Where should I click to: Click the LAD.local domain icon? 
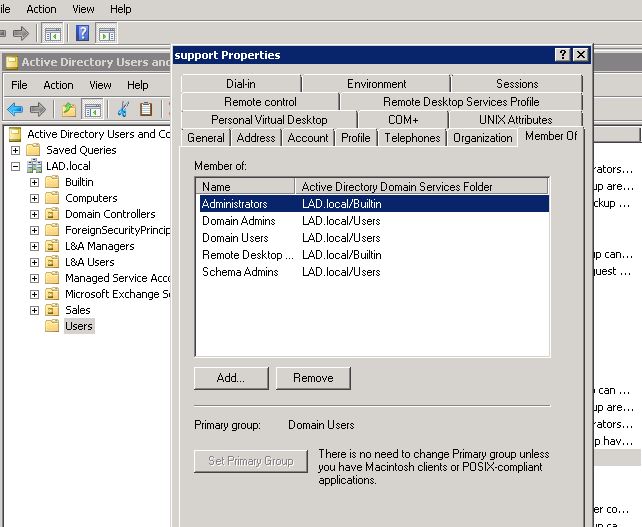[34, 166]
